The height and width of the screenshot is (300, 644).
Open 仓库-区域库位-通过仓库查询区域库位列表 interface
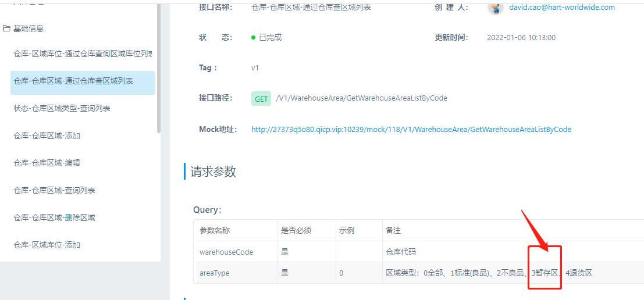click(x=82, y=54)
